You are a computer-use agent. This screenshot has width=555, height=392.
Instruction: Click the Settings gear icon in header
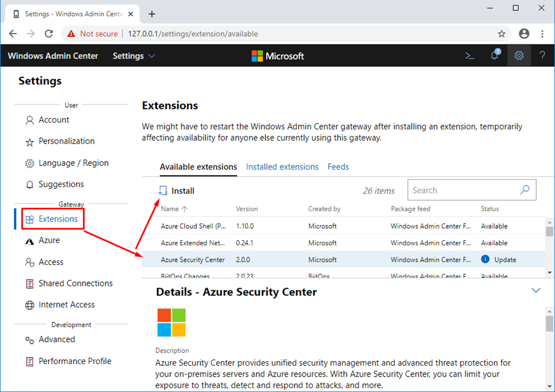pyautogui.click(x=518, y=56)
